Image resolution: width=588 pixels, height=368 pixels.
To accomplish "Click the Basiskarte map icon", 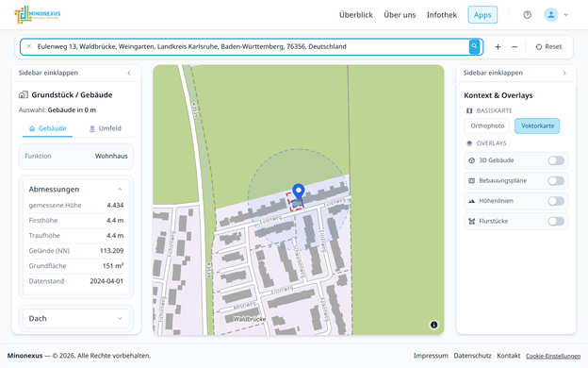I will pyautogui.click(x=469, y=110).
